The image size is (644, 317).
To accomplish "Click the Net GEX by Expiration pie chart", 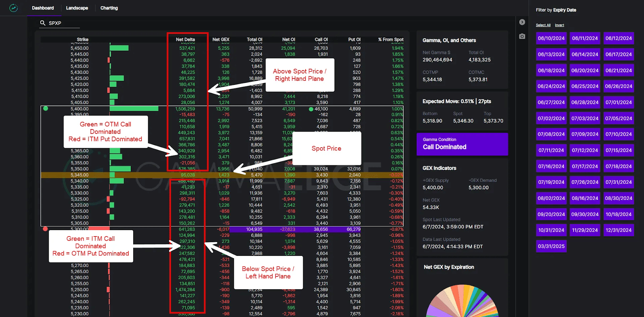I will (x=462, y=302).
